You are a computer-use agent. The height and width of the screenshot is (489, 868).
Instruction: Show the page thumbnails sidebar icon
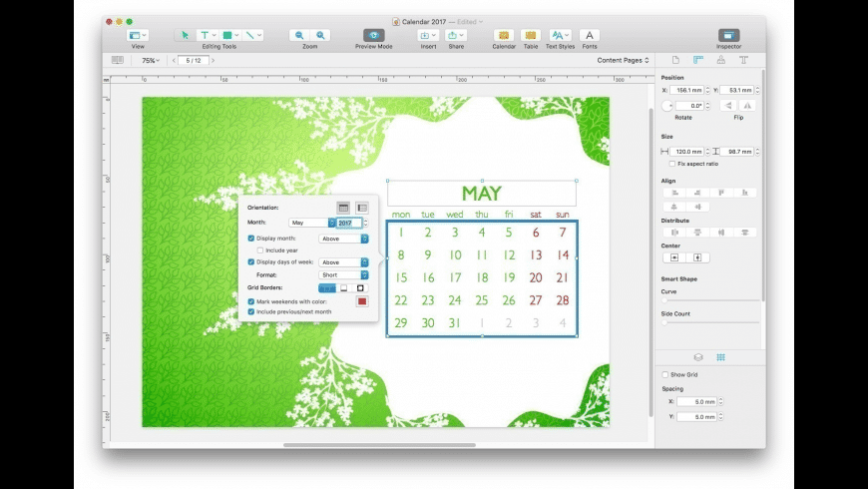pos(118,60)
